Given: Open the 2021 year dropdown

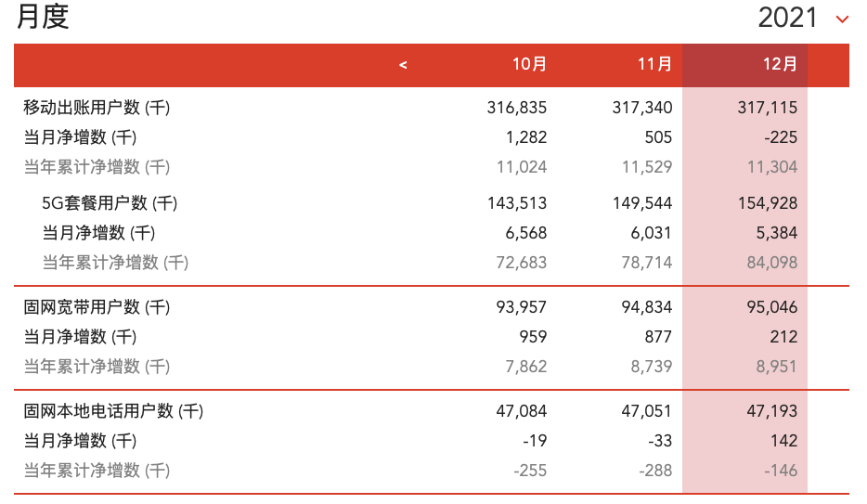Looking at the screenshot, I should (842, 19).
